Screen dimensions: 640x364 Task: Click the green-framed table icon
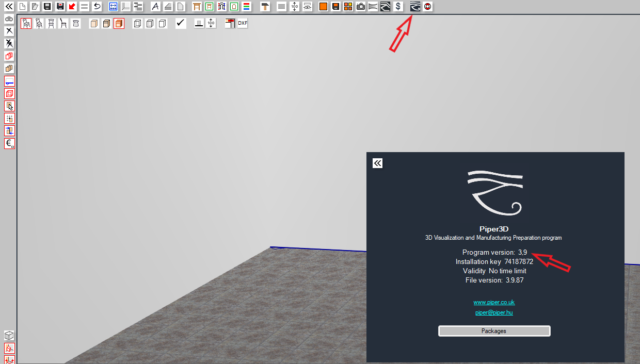click(x=209, y=7)
